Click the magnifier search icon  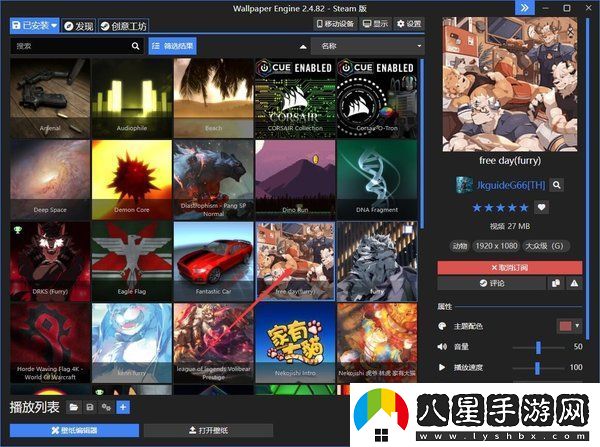pyautogui.click(x=135, y=46)
